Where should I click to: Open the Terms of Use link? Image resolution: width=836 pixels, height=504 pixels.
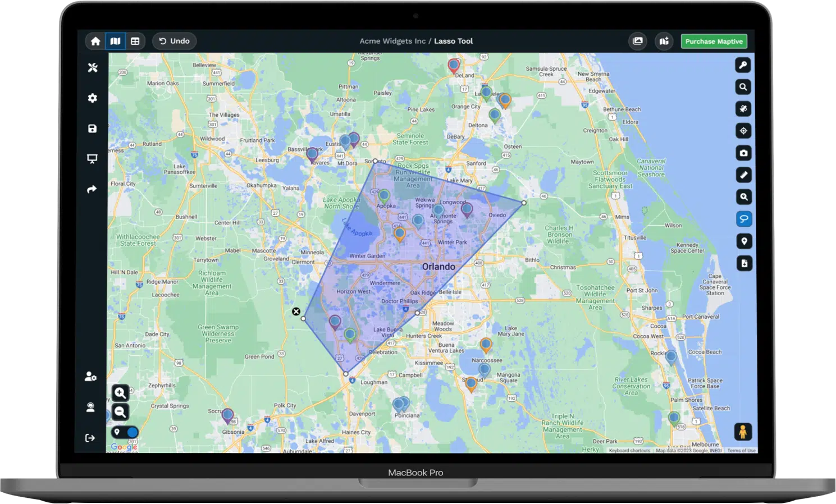coord(741,450)
